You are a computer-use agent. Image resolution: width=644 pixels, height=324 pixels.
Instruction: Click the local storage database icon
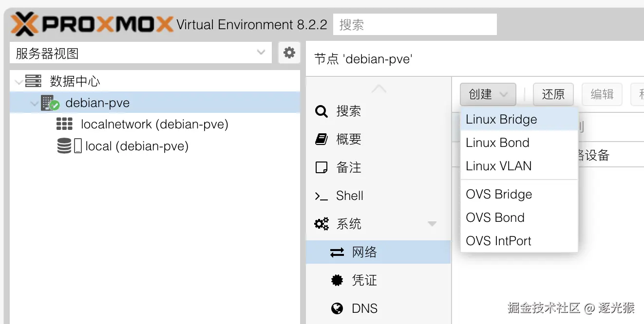pos(64,146)
